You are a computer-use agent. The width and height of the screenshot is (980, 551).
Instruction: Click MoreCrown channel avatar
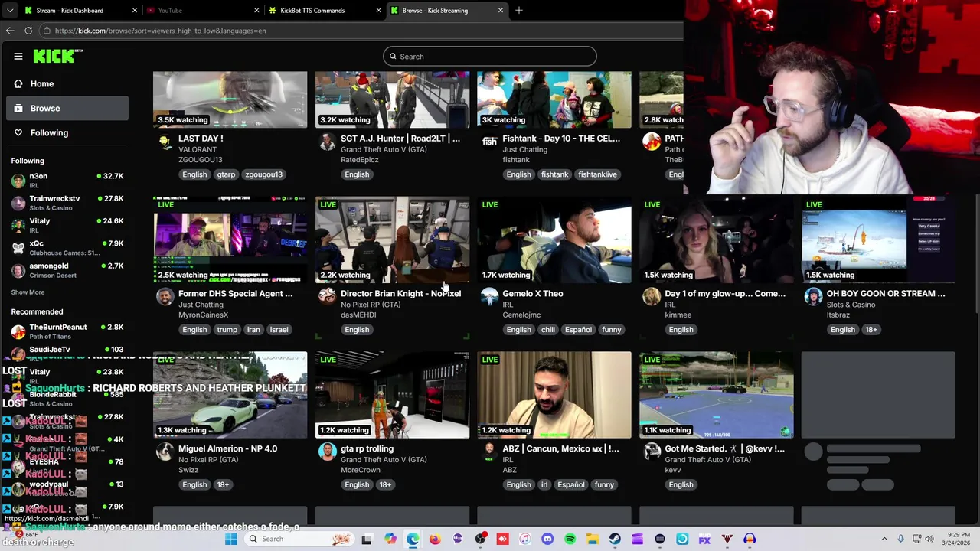point(327,452)
